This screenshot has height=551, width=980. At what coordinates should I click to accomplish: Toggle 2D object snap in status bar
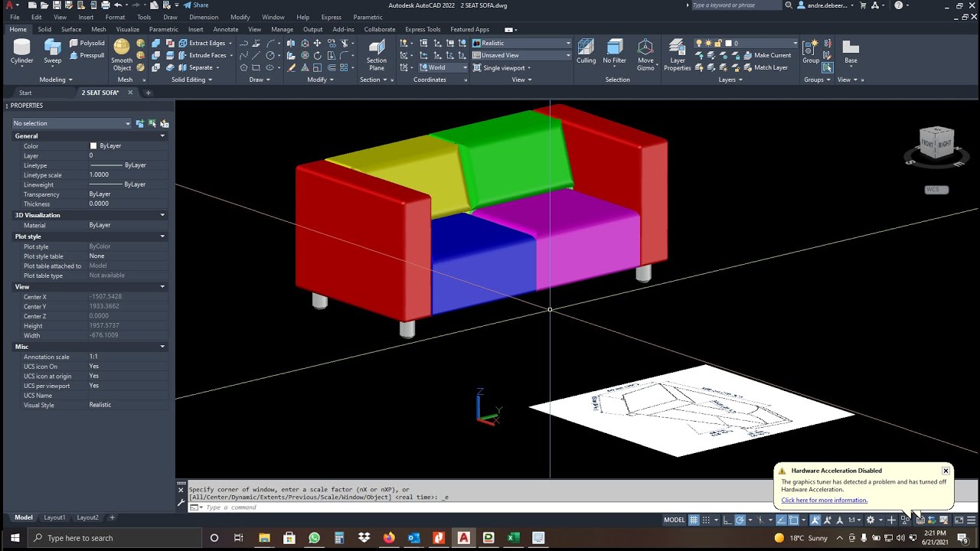[x=794, y=520]
